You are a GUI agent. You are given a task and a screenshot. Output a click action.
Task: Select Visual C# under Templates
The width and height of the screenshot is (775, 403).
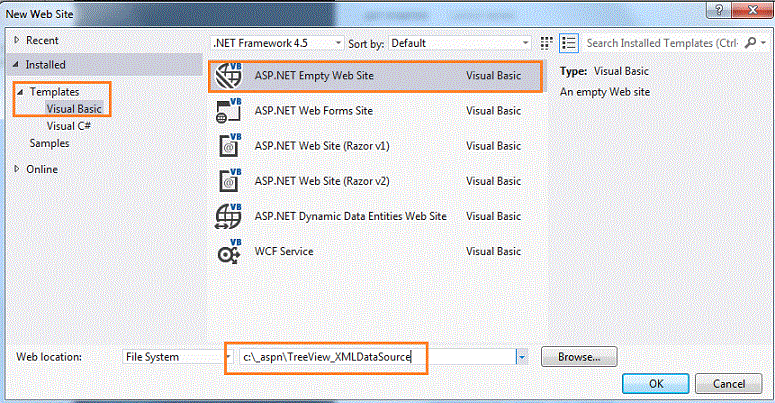tap(69, 126)
